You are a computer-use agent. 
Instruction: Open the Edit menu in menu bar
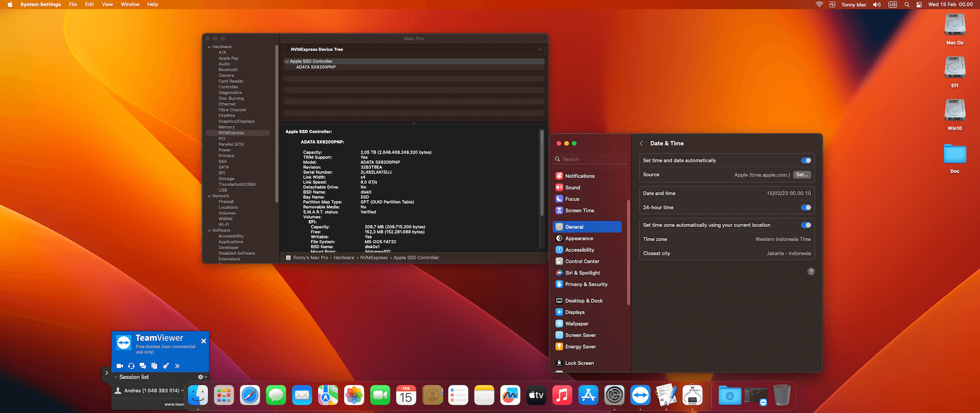click(89, 5)
